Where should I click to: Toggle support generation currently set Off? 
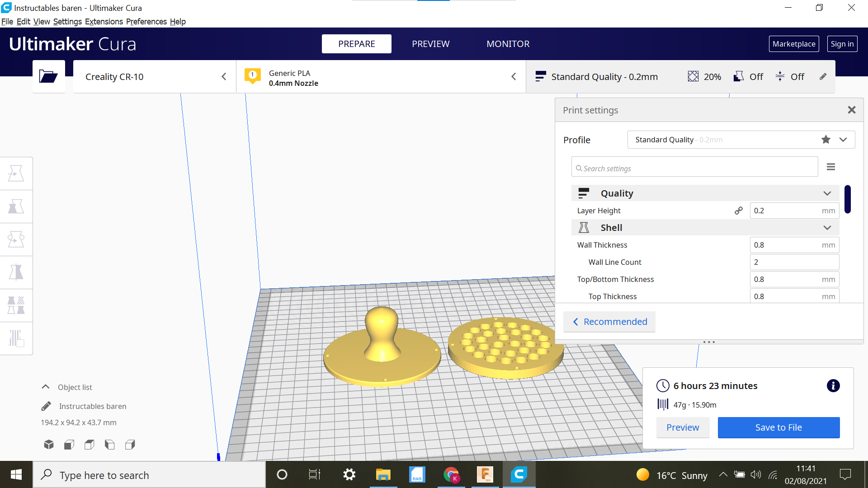(x=748, y=76)
